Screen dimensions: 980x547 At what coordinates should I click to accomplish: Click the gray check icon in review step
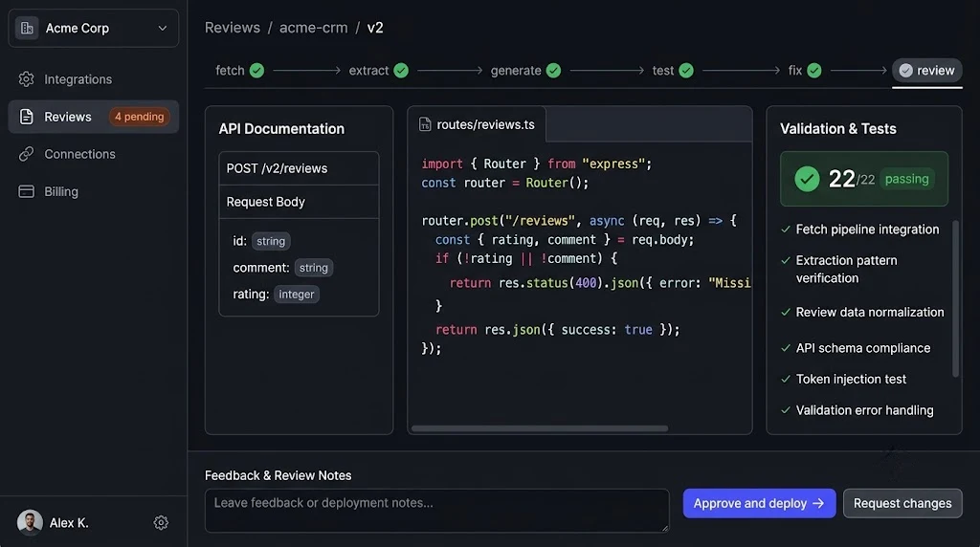point(905,71)
